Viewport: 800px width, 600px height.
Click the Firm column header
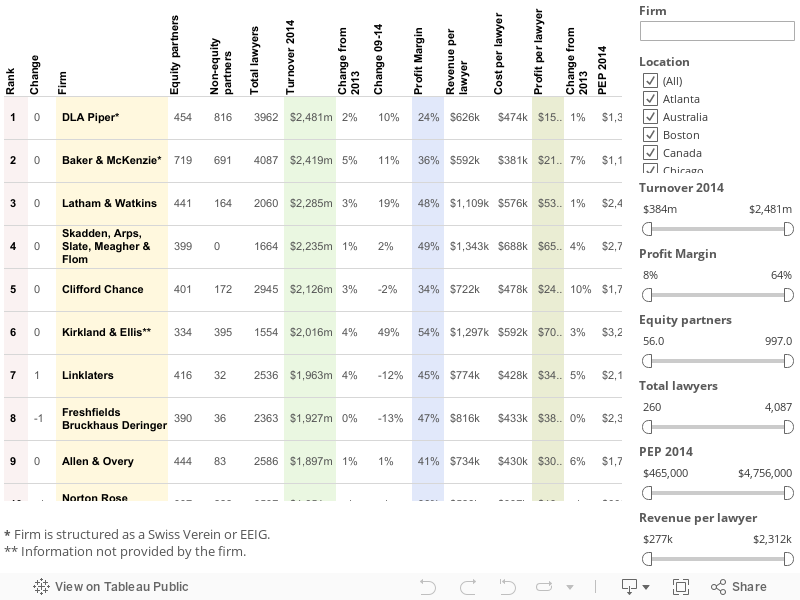[x=62, y=83]
